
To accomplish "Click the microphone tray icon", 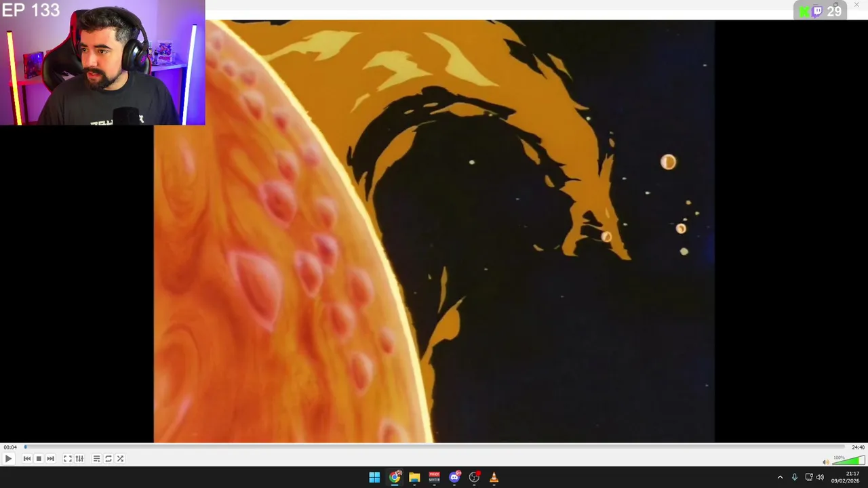I will [794, 477].
